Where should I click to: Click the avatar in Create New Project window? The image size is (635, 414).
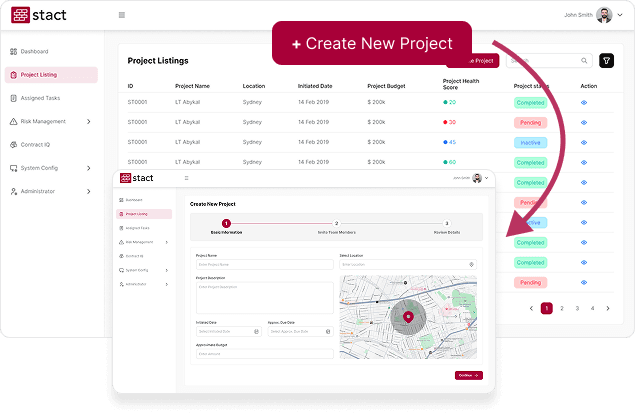[477, 178]
